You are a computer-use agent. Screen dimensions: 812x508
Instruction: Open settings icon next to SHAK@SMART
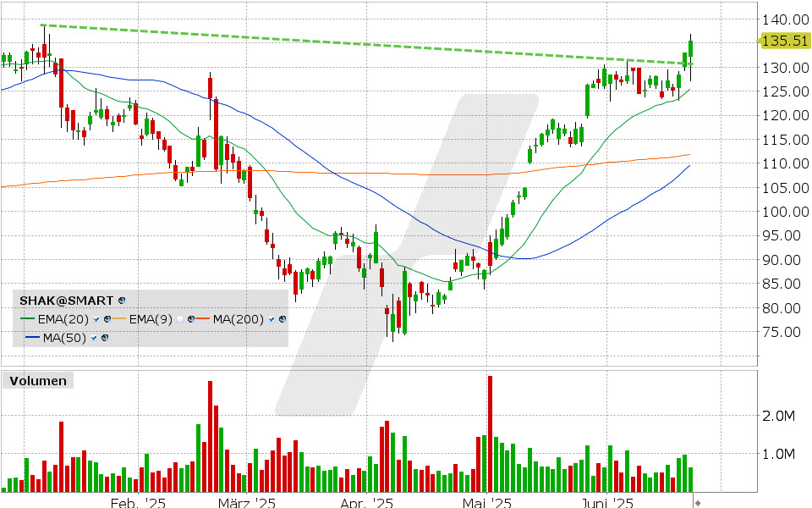point(122,301)
